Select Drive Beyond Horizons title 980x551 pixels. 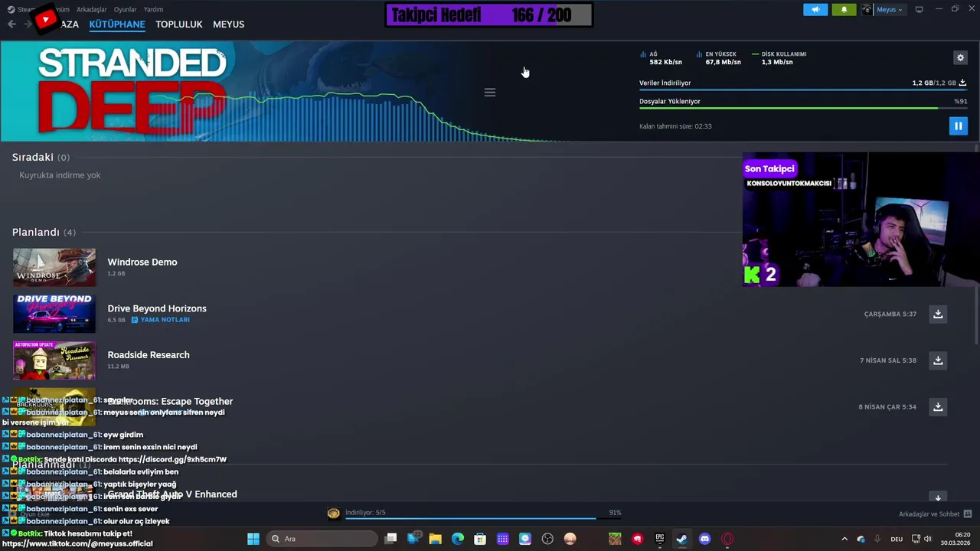tap(157, 308)
